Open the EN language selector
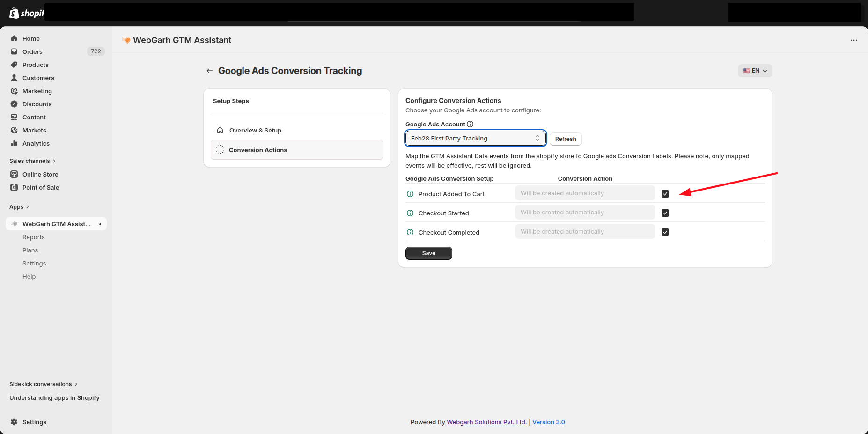Viewport: 868px width, 434px height. tap(755, 71)
